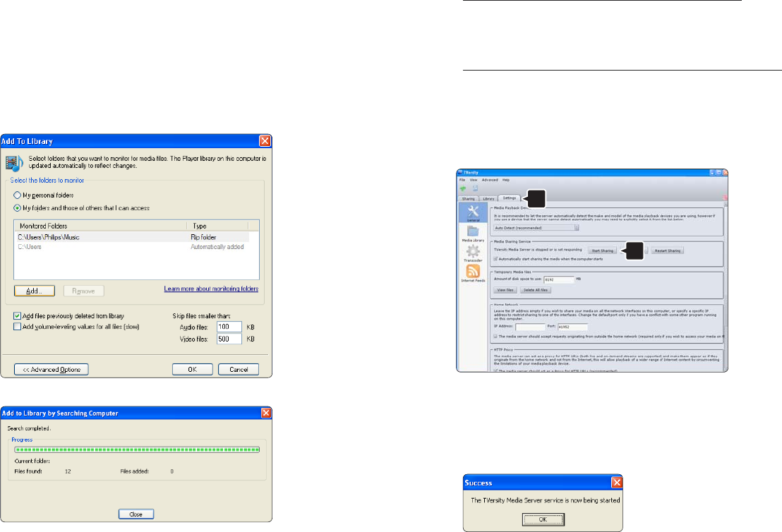Viewport: 782px width, 532px height.
Task: Click the TVersity settings vertical scrollbar
Action: [726, 286]
